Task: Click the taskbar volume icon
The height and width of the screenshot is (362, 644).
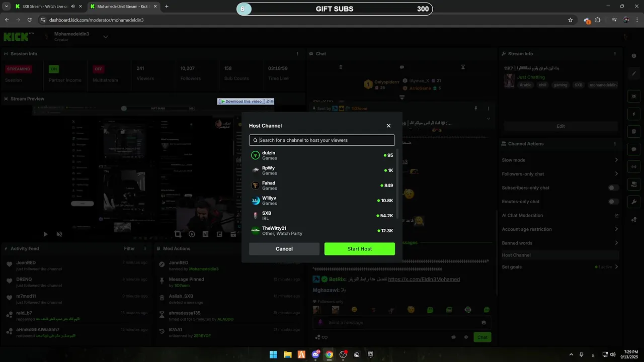Action: [x=612, y=354]
